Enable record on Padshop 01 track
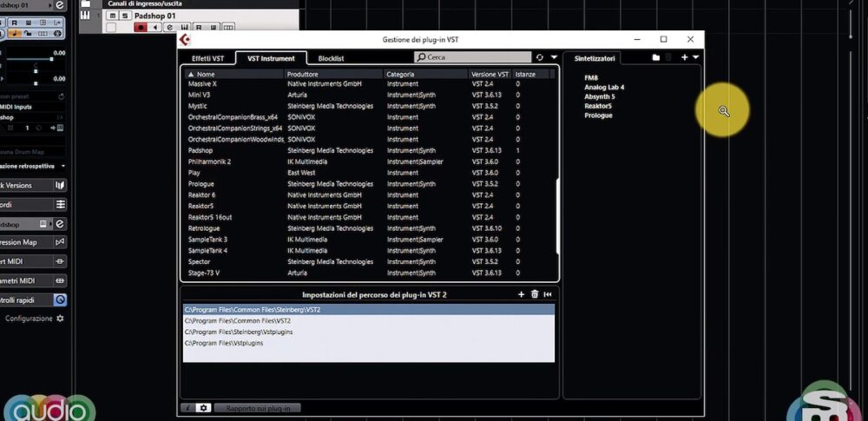The height and width of the screenshot is (421, 868). [x=141, y=28]
